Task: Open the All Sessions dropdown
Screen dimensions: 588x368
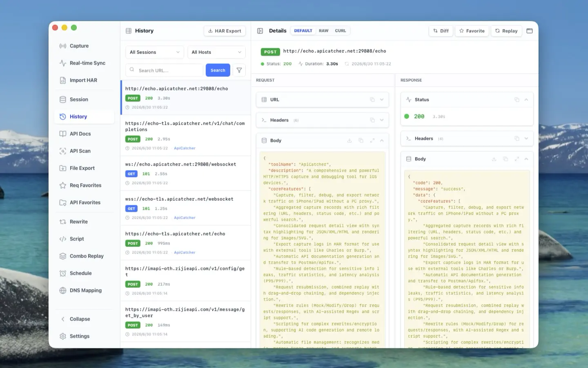Action: [155, 52]
